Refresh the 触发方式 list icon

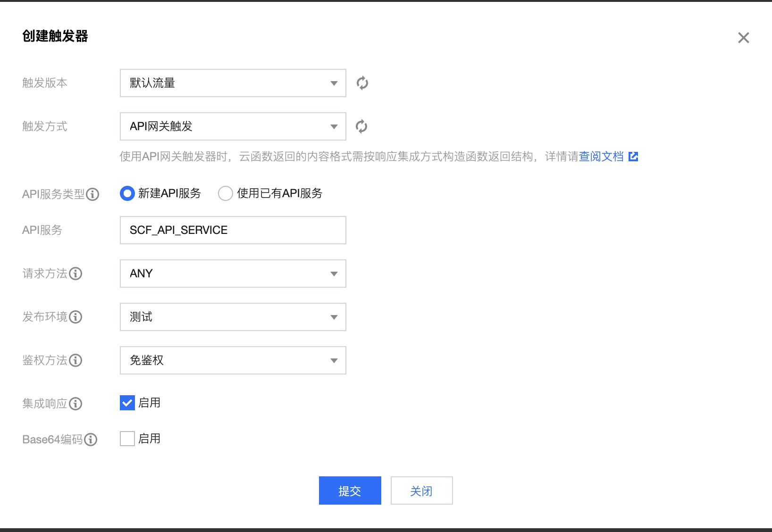pos(361,126)
